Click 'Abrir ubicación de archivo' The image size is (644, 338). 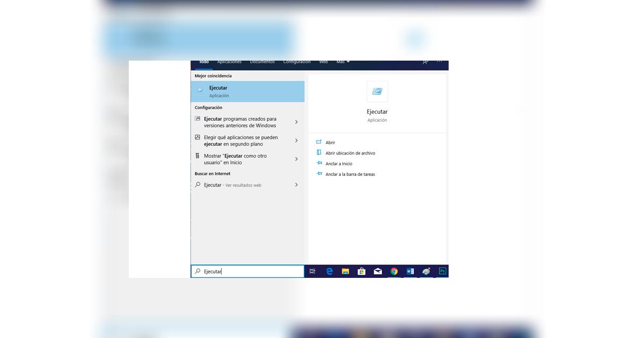[x=350, y=153]
